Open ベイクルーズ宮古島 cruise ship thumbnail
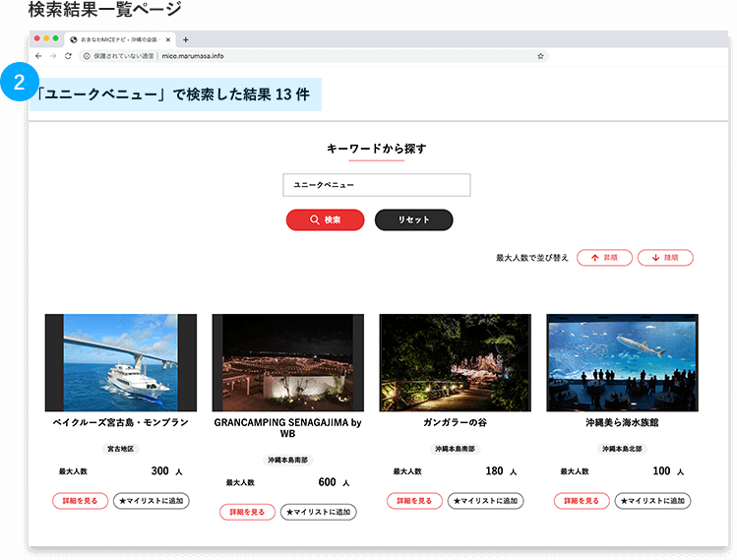This screenshot has width=737, height=560. [121, 362]
